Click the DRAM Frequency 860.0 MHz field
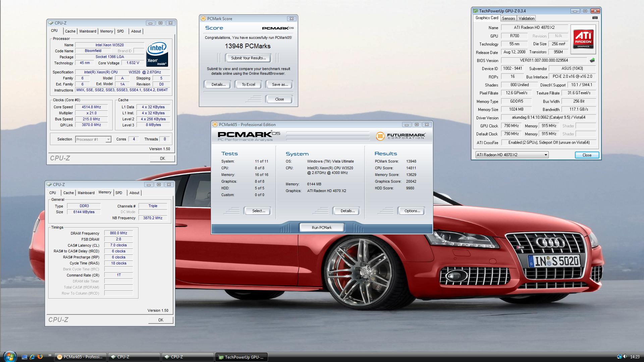The image size is (644, 362). tap(118, 233)
